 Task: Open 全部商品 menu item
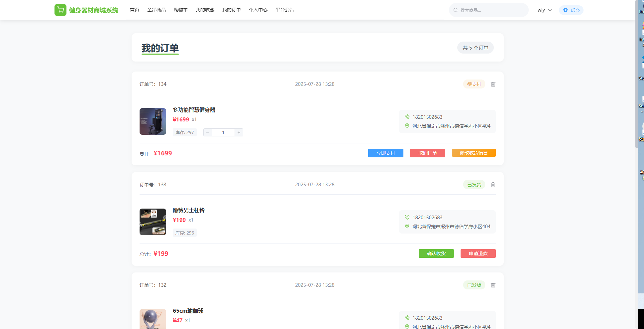click(x=157, y=10)
